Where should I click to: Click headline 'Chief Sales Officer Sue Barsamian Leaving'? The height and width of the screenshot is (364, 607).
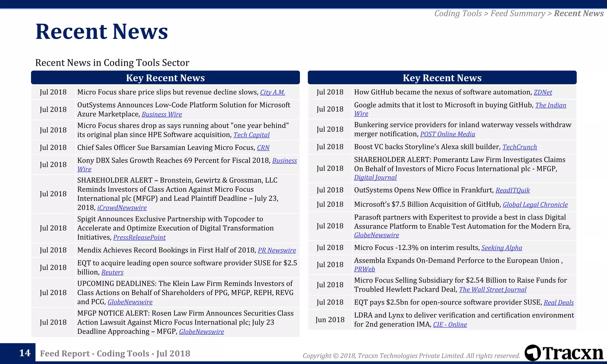pyautogui.click(x=166, y=147)
